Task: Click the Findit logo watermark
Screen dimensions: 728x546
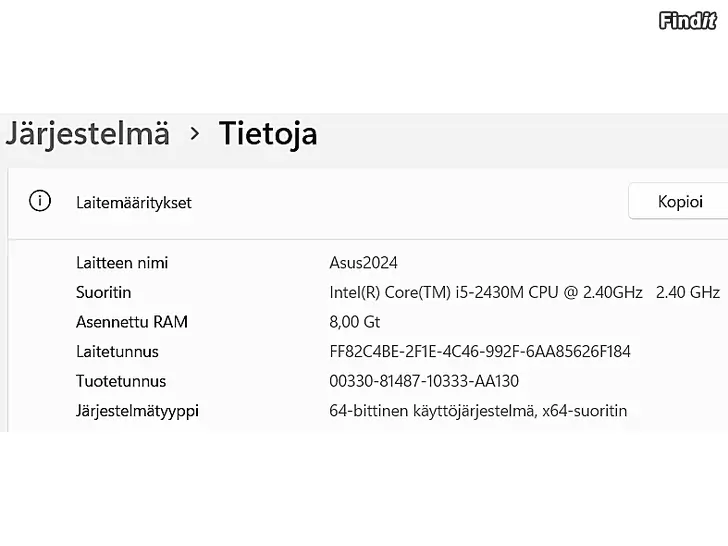Action: pyautogui.click(x=688, y=20)
